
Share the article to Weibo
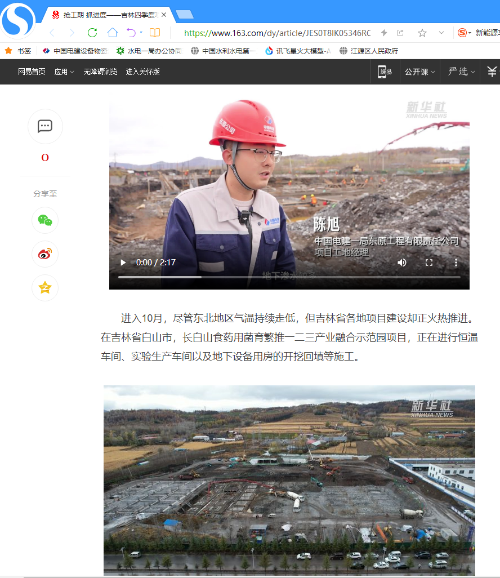tap(45, 254)
